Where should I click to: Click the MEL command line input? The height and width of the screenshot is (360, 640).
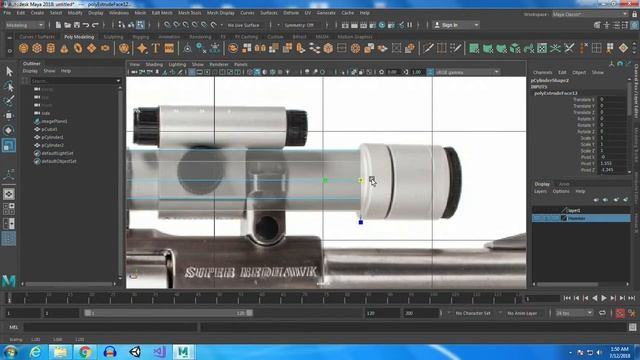point(110,327)
